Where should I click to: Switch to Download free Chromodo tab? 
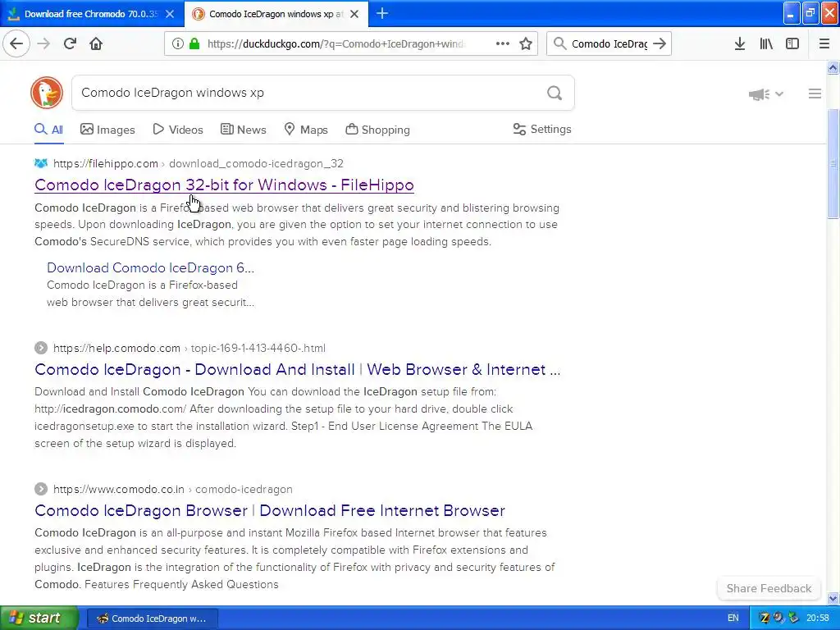click(91, 14)
